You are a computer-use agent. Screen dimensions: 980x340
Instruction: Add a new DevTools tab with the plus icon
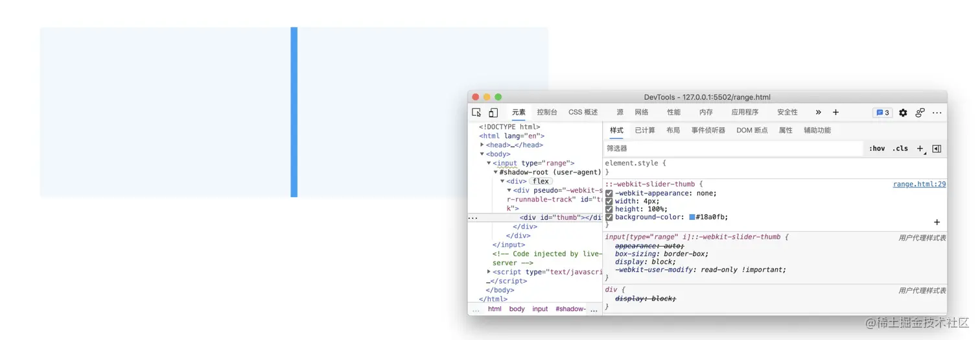point(835,112)
